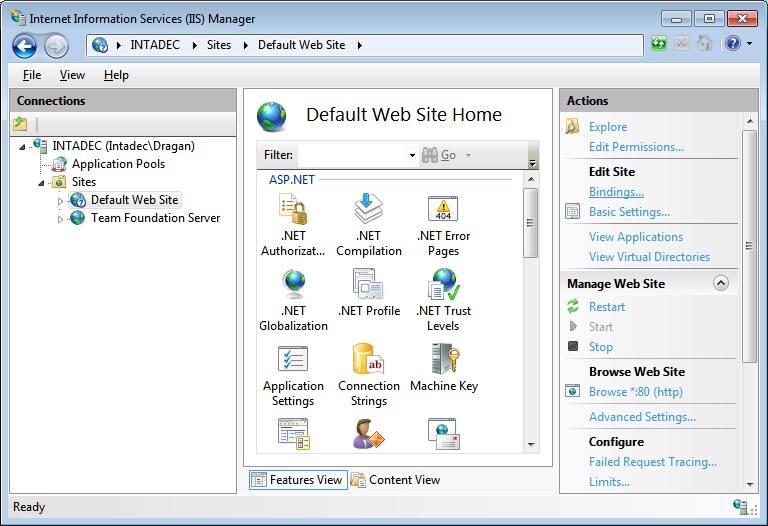Image resolution: width=768 pixels, height=526 pixels.
Task: Open .NET Globalization feature
Action: coord(293,300)
